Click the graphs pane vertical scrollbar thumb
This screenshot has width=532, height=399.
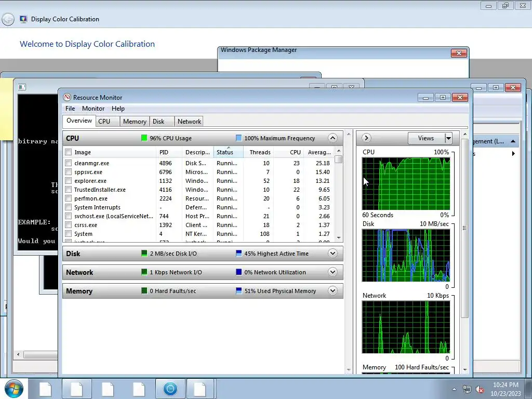tap(464, 228)
